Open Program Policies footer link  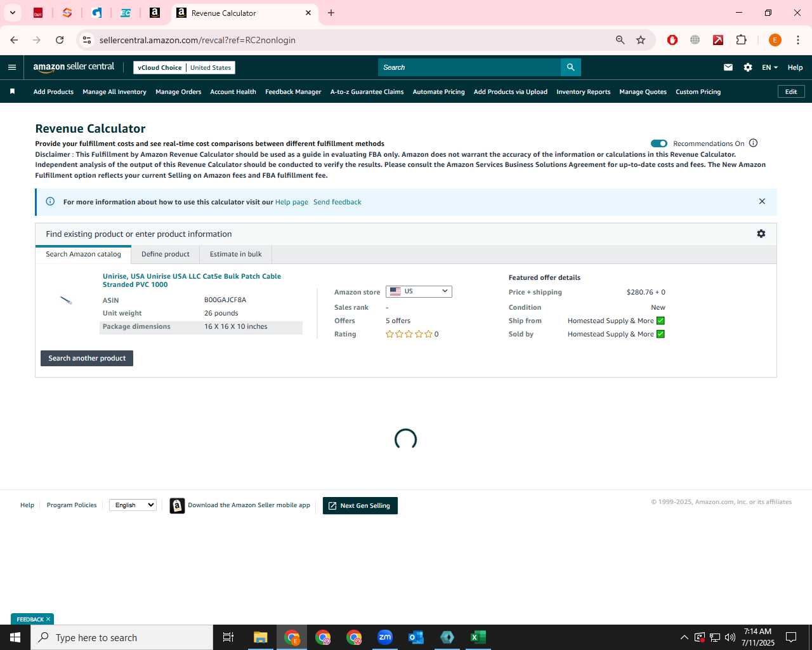[x=72, y=505]
